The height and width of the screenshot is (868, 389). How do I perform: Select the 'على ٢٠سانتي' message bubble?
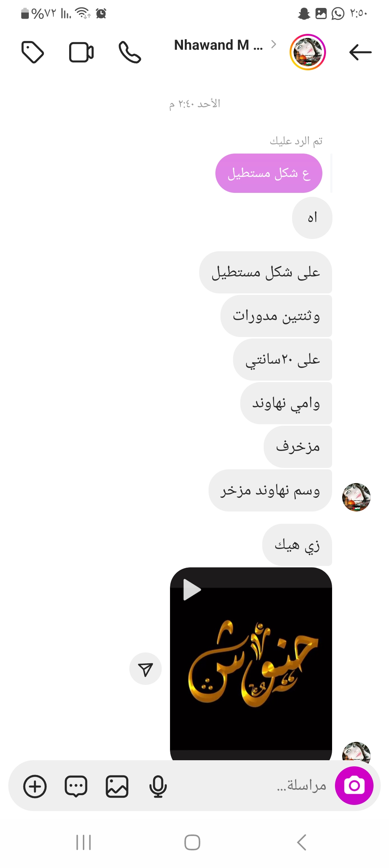pyautogui.click(x=282, y=359)
